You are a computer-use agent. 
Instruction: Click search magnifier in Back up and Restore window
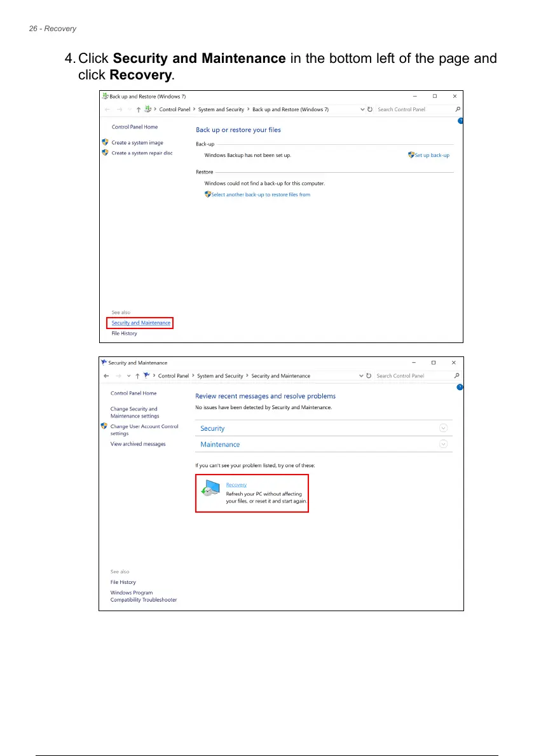[x=458, y=109]
